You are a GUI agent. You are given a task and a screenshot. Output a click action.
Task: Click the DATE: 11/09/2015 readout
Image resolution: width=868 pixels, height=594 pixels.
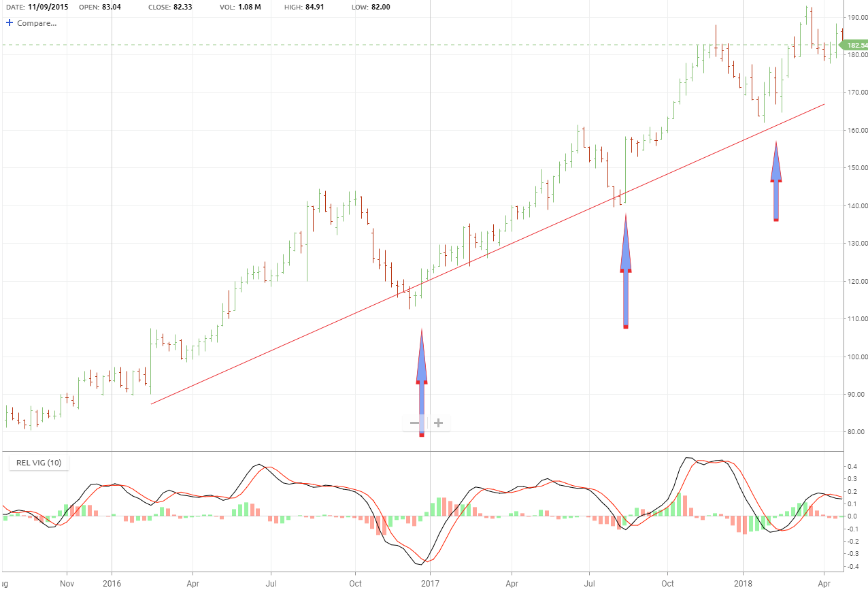(38, 7)
